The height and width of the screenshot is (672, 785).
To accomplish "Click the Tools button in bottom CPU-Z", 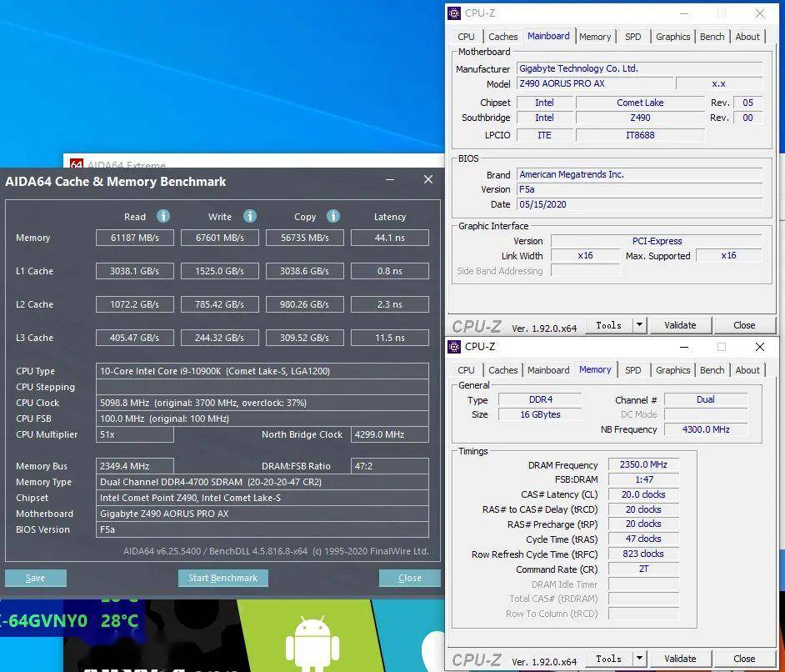I will (609, 659).
